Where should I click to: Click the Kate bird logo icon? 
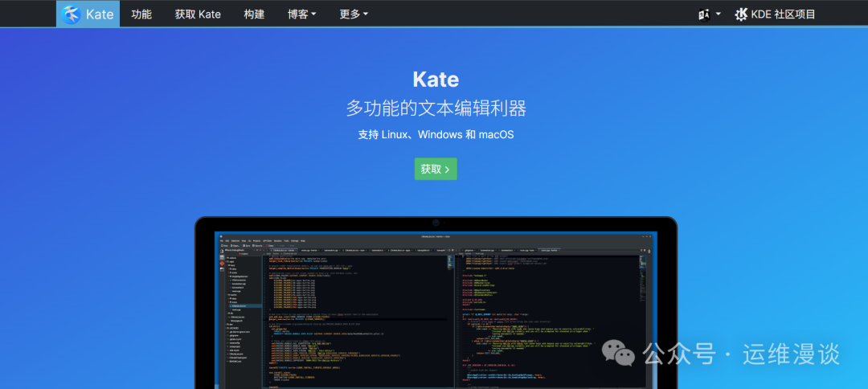coord(72,14)
